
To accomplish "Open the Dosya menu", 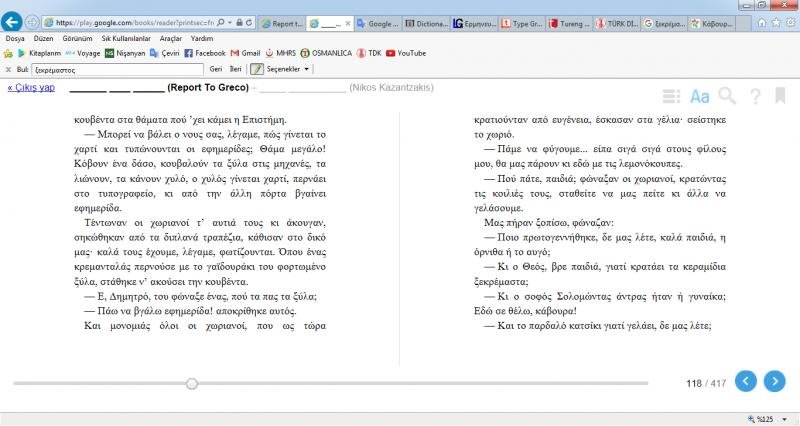I will coord(15,38).
